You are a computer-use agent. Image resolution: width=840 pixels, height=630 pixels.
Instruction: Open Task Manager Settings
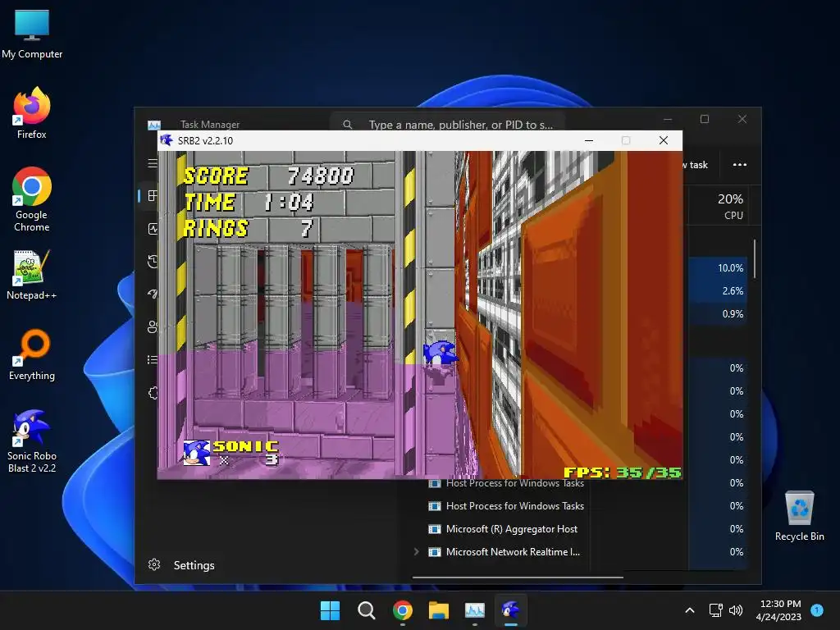[182, 565]
